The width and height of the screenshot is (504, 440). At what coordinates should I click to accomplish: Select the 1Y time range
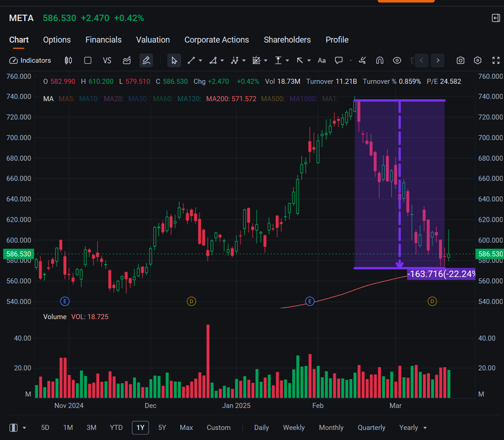coord(140,428)
